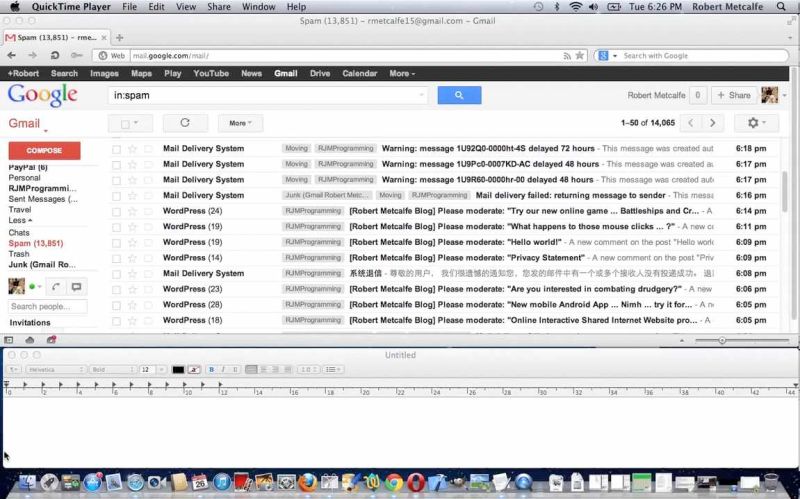The height and width of the screenshot is (499, 800).
Task: Open the More actions dropdown in Gmail
Action: 240,123
